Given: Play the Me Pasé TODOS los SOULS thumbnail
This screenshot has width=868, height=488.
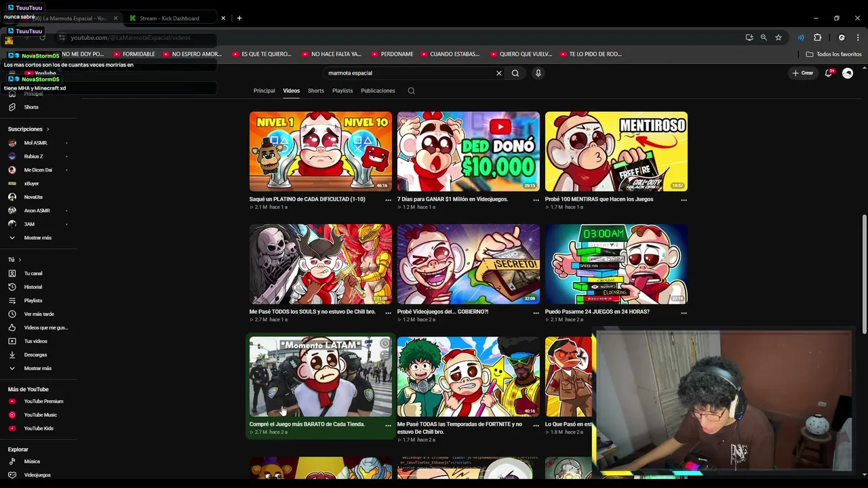Looking at the screenshot, I should (321, 264).
